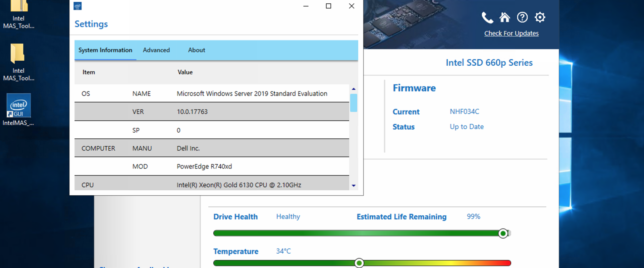Click the firmware Status label
The image size is (644, 268).
[404, 127]
